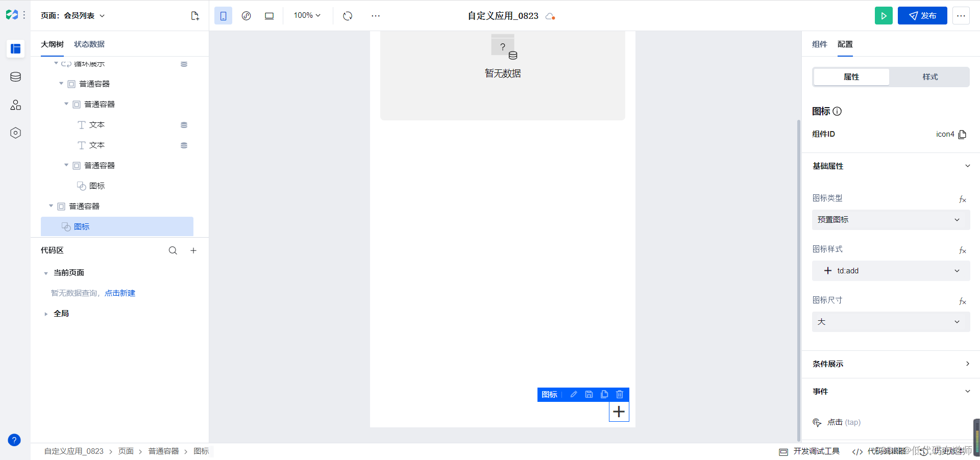This screenshot has height=460, width=980.
Task: Click the 发布 publish button
Action: click(922, 16)
